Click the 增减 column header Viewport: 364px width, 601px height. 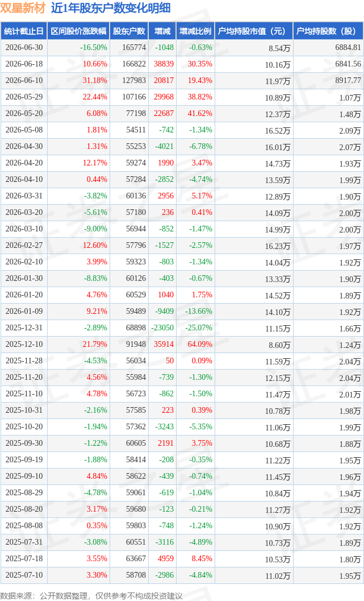pyautogui.click(x=162, y=31)
